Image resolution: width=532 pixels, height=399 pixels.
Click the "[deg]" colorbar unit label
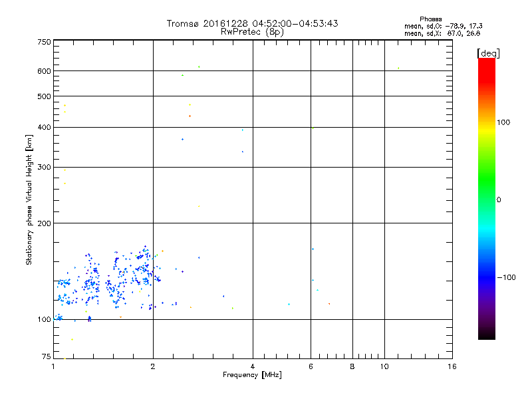[x=488, y=54]
